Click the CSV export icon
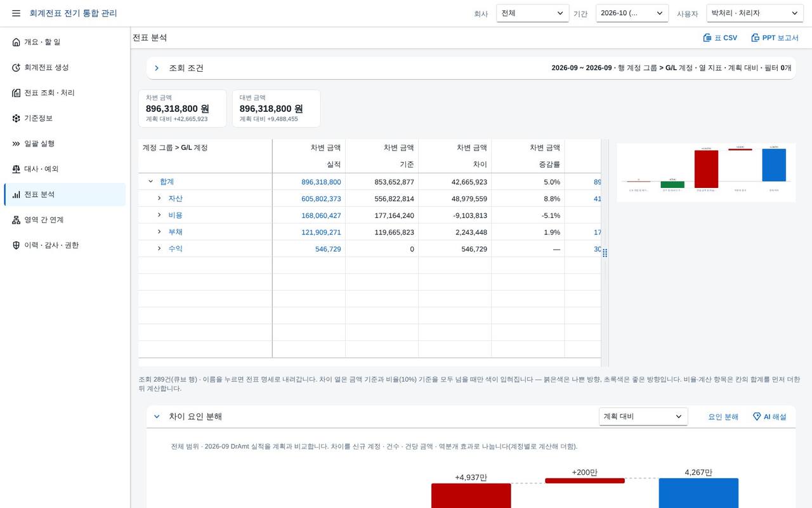812x508 pixels. coord(707,38)
